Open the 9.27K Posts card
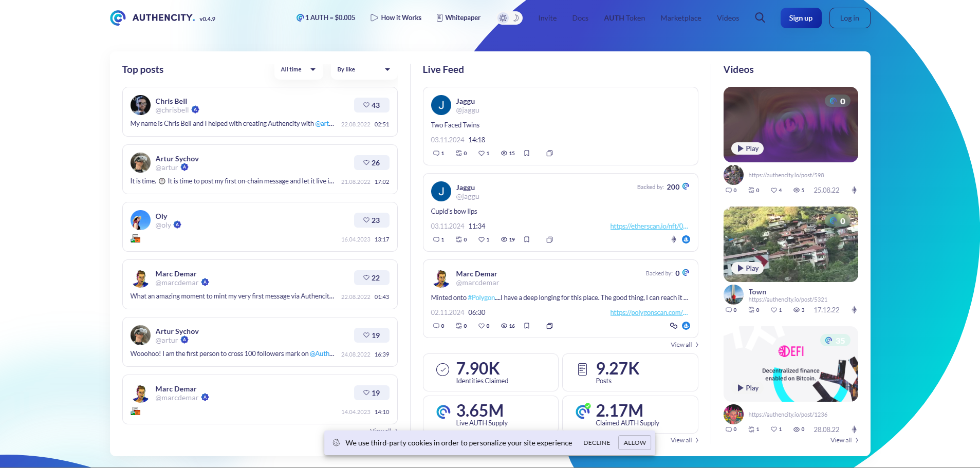The height and width of the screenshot is (468, 980). [x=630, y=372]
